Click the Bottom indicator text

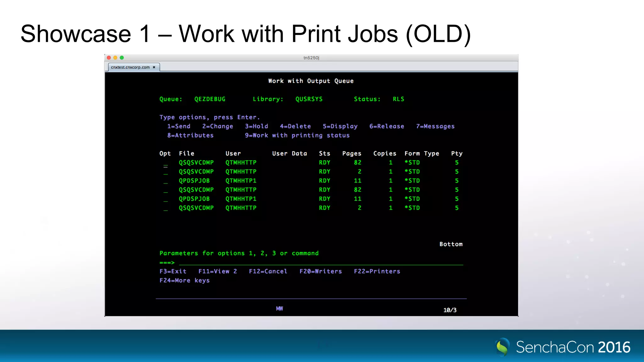pyautogui.click(x=451, y=244)
